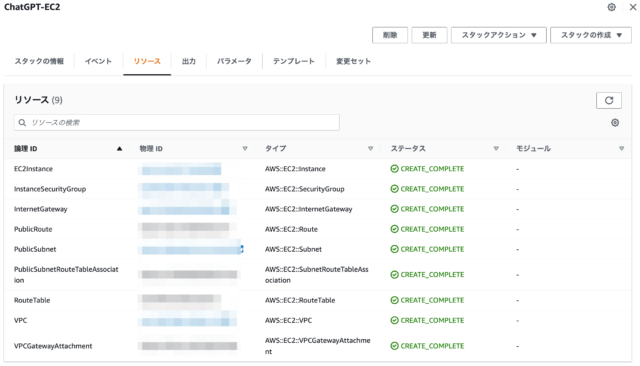Click the PublicSubnet logical ID
The width and height of the screenshot is (640, 366).
point(35,249)
